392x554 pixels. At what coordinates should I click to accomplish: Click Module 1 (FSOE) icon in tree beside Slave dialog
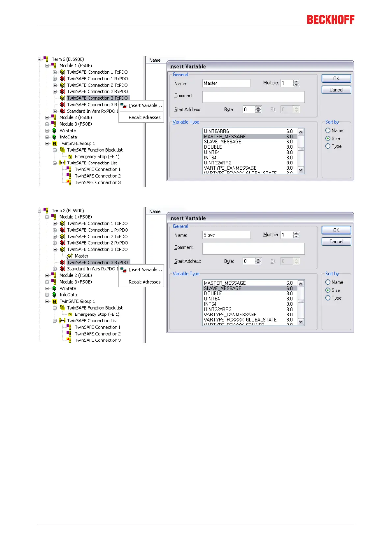point(54,217)
